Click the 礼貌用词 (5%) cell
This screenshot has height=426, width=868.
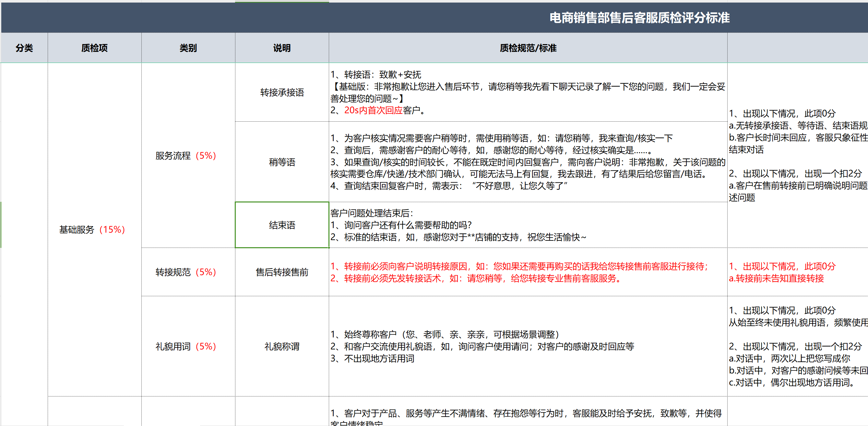click(x=188, y=346)
